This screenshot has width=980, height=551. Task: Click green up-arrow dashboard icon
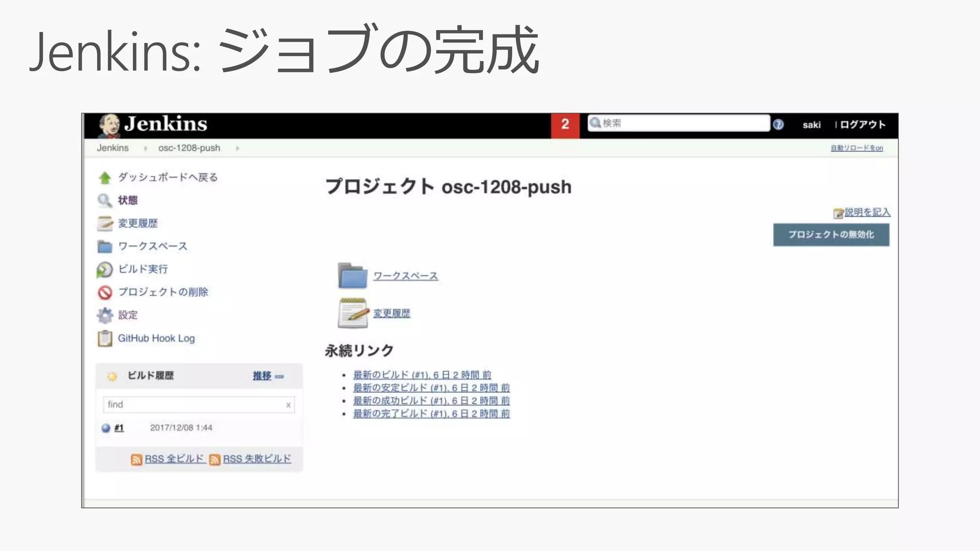105,178
